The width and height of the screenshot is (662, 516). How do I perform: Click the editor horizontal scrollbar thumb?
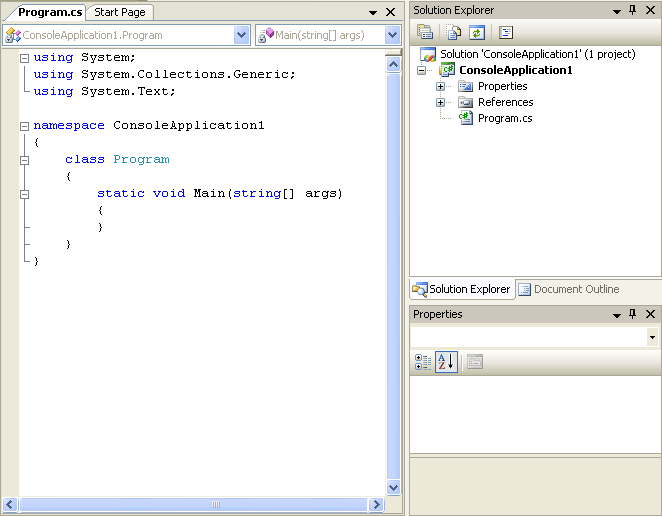(193, 504)
